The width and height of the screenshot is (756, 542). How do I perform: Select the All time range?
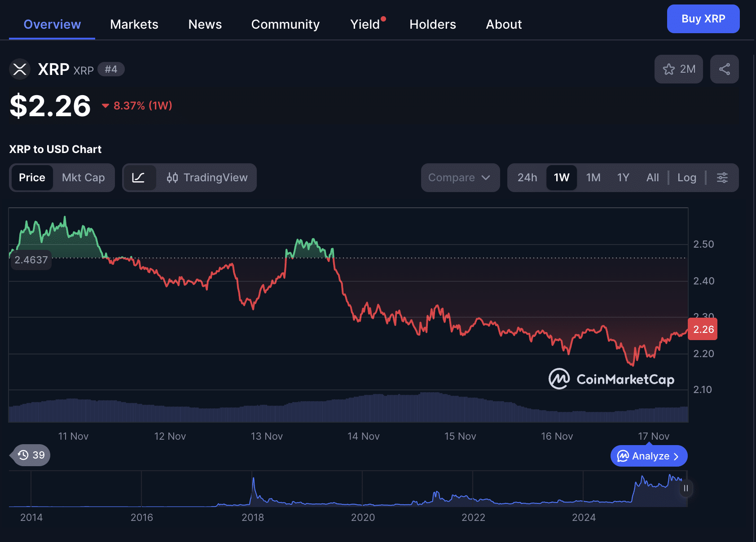(x=652, y=178)
